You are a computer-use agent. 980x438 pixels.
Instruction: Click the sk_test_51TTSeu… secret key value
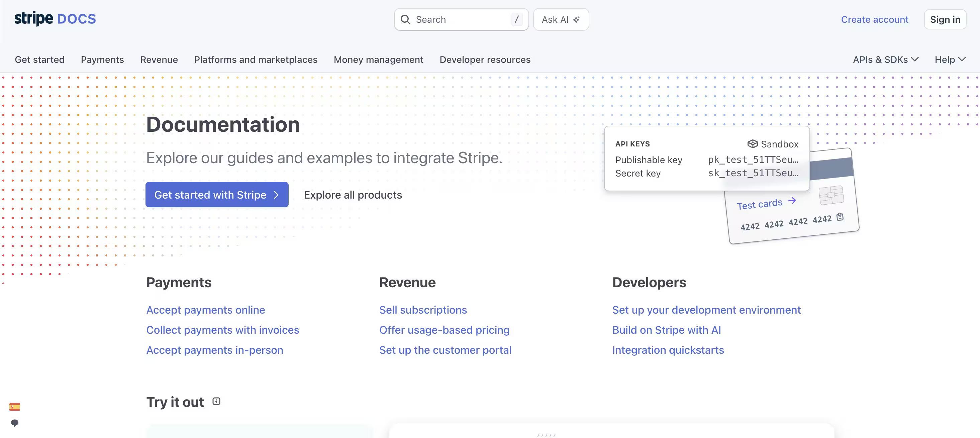click(x=753, y=173)
